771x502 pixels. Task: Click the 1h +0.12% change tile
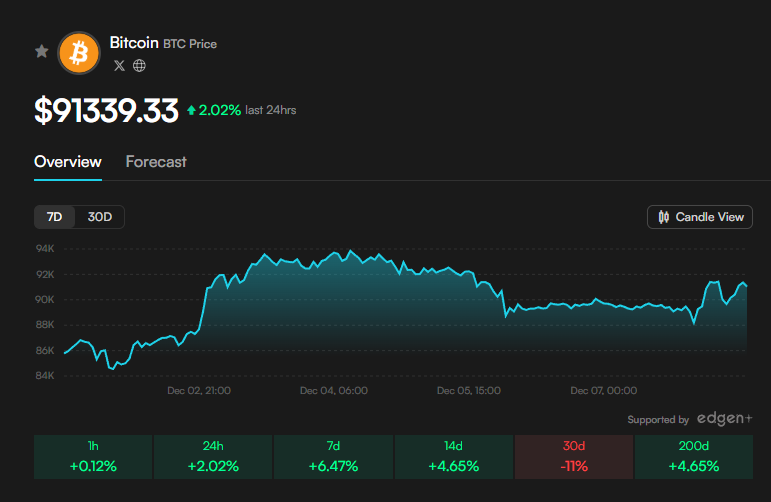tap(93, 457)
